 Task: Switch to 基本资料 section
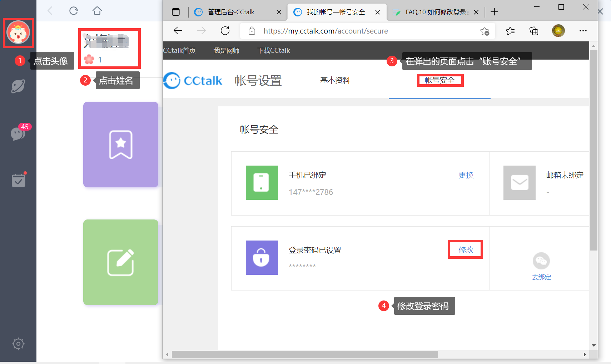pos(335,80)
